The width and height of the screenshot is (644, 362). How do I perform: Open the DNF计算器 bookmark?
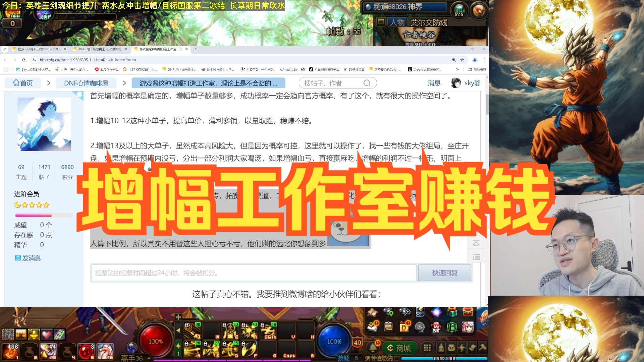point(354,69)
